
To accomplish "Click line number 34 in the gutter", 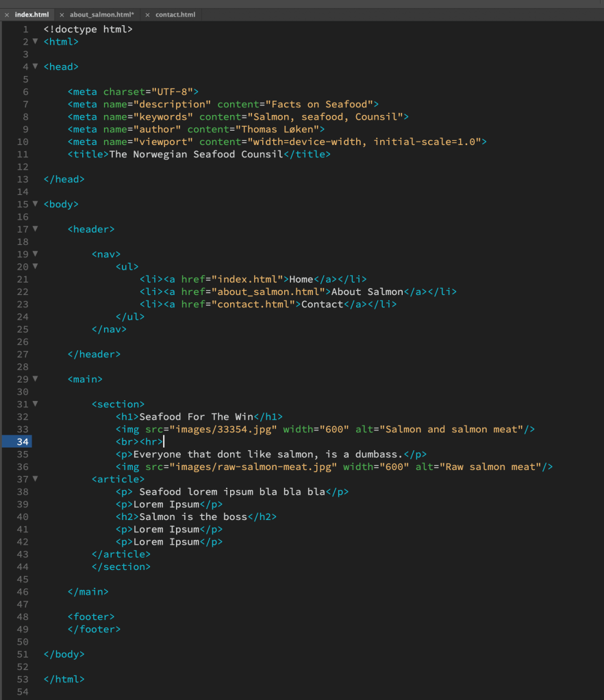I will 23,442.
